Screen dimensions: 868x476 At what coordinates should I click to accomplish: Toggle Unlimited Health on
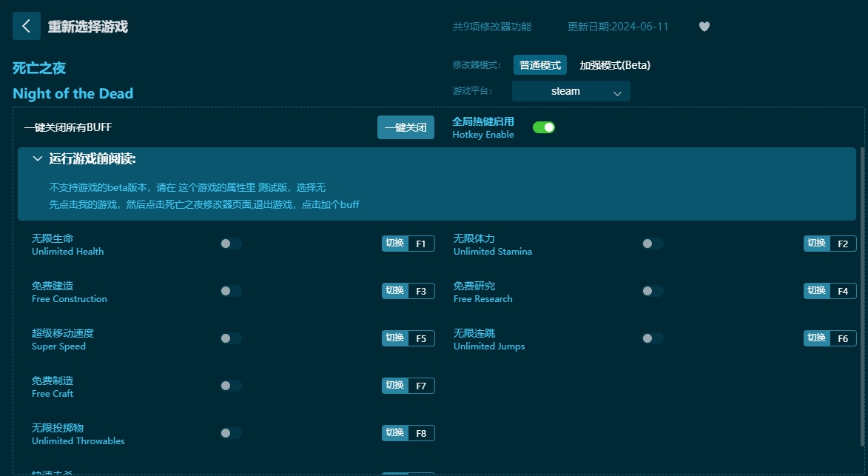click(x=230, y=243)
